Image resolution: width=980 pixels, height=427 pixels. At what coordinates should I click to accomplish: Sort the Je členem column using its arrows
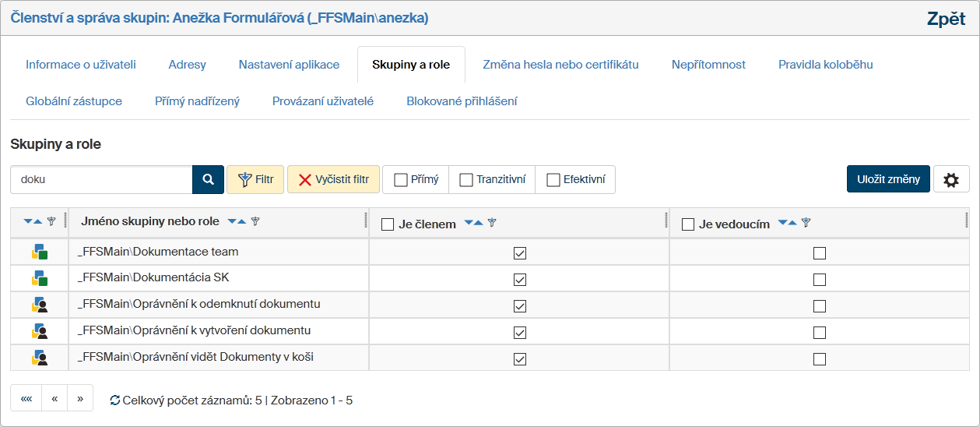click(473, 224)
